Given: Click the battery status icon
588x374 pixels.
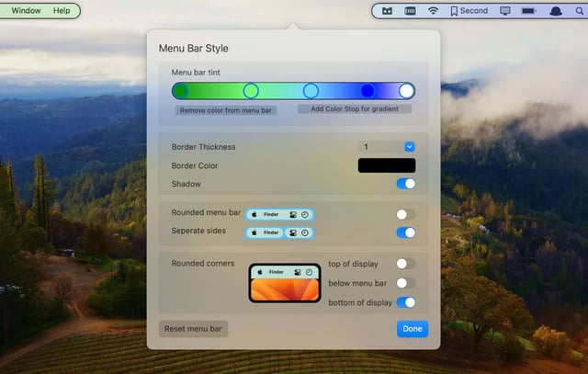Looking at the screenshot, I should [529, 11].
